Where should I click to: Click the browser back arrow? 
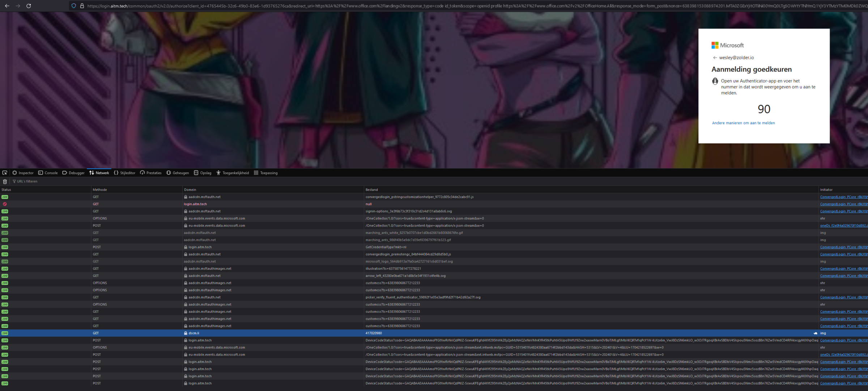(7, 6)
